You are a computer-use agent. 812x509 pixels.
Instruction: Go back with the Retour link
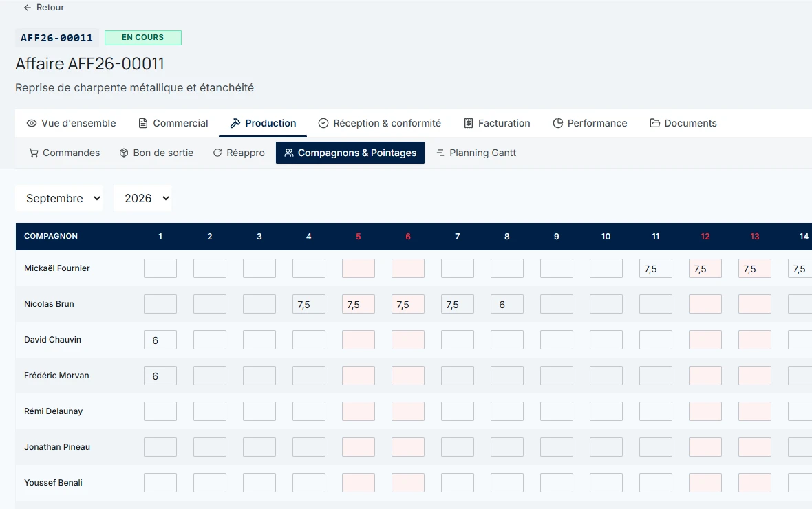[x=44, y=8]
